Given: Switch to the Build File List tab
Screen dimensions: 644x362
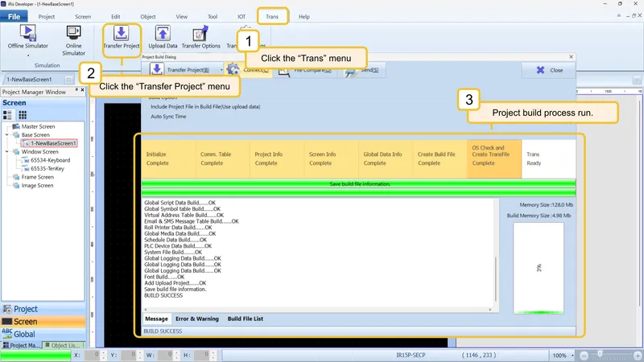Looking at the screenshot, I should (x=246, y=319).
